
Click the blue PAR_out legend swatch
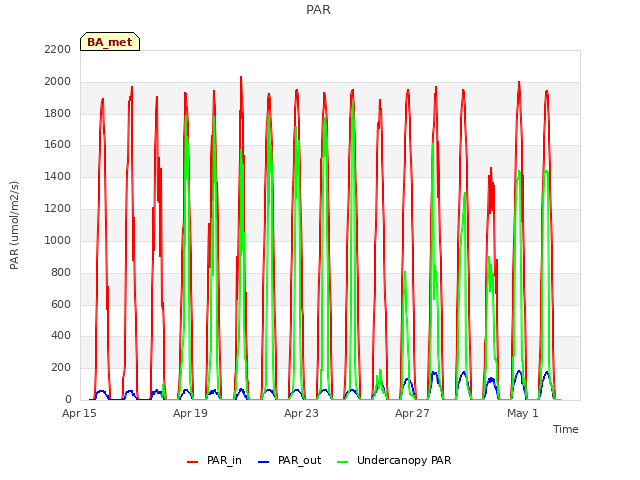264,462
